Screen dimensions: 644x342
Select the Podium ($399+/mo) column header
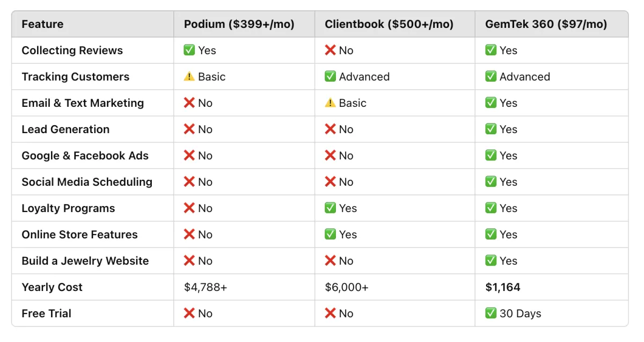pyautogui.click(x=239, y=24)
